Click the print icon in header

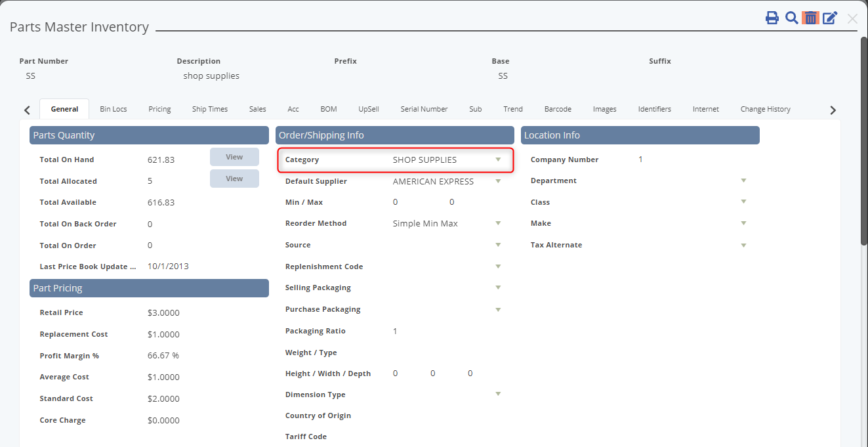(x=772, y=18)
